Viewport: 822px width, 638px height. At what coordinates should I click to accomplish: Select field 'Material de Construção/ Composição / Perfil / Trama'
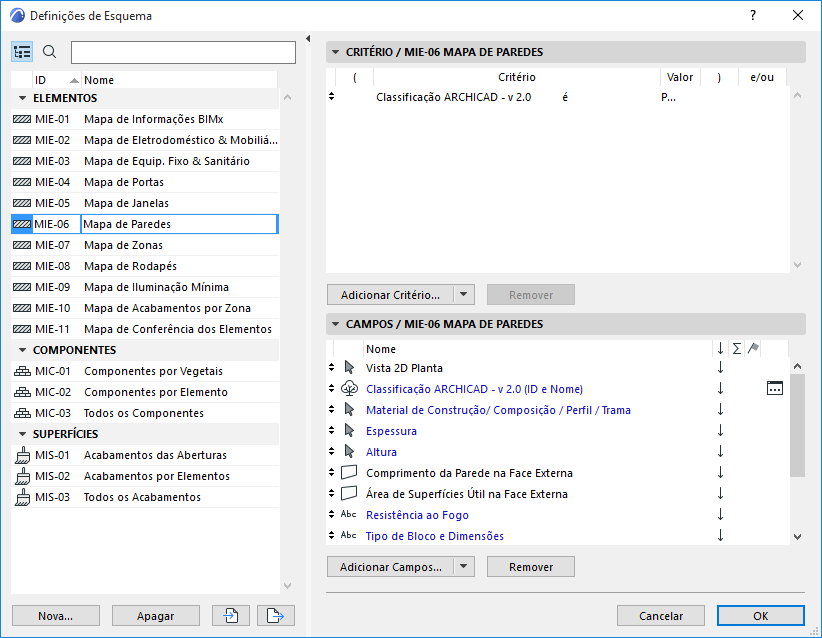click(498, 410)
